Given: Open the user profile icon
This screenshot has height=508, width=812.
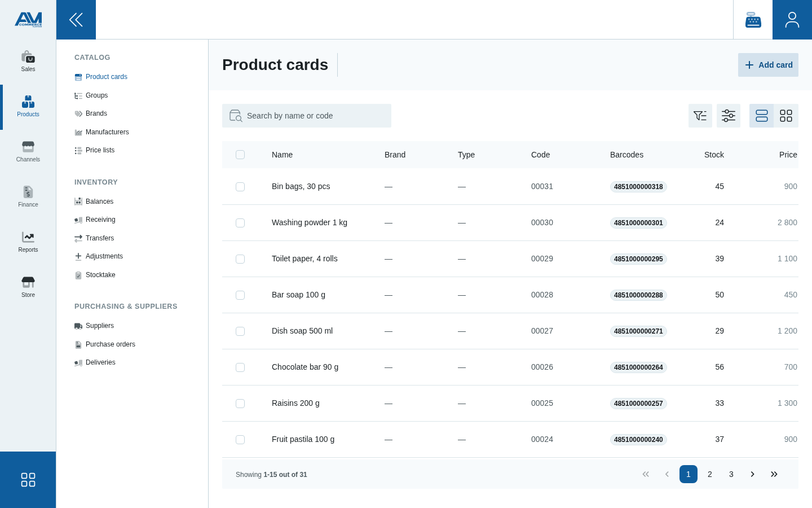Looking at the screenshot, I should pos(792,20).
